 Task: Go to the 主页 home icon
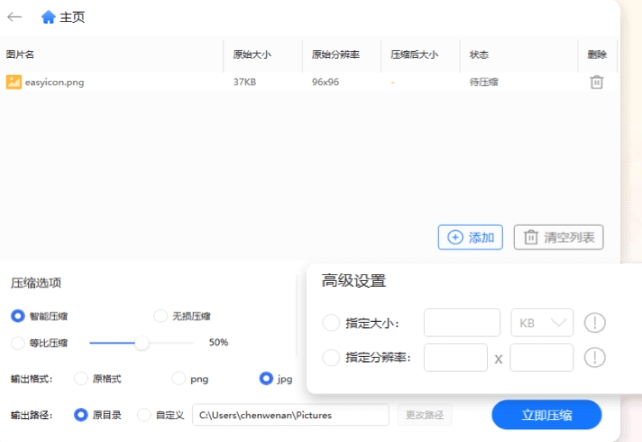point(48,17)
